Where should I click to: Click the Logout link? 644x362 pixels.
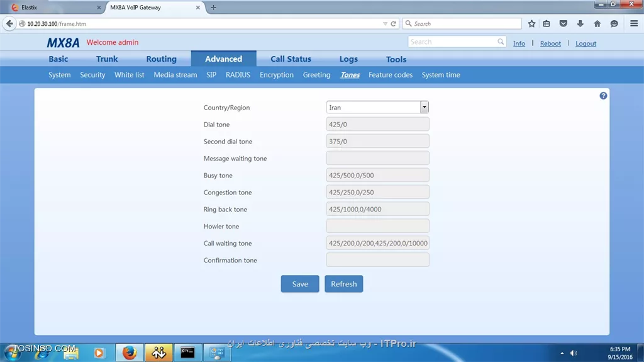tap(586, 43)
